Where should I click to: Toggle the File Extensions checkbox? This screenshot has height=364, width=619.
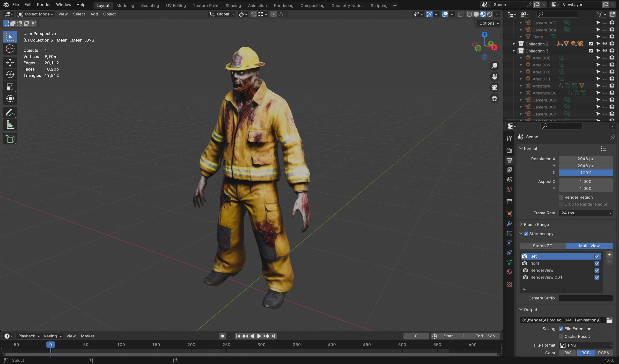(561, 329)
